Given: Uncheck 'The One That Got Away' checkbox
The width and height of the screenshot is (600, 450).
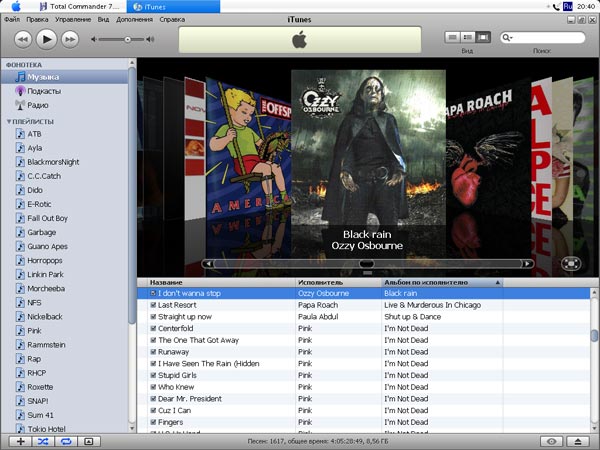Looking at the screenshot, I should pyautogui.click(x=153, y=340).
